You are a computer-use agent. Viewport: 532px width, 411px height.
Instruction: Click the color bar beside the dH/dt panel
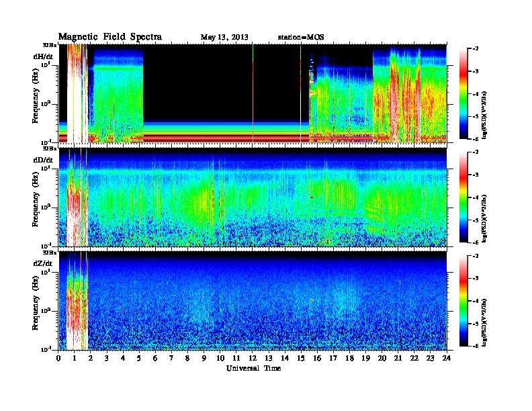[463, 93]
